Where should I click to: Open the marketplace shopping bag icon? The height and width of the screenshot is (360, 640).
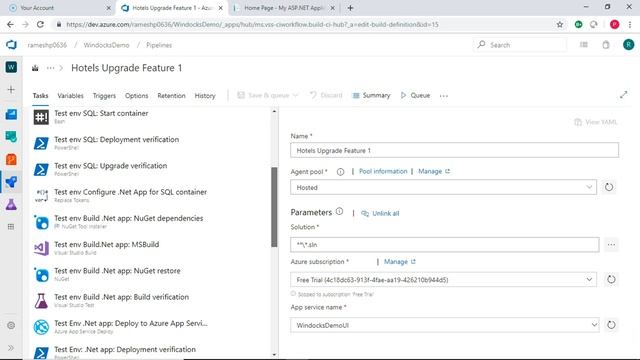click(606, 45)
